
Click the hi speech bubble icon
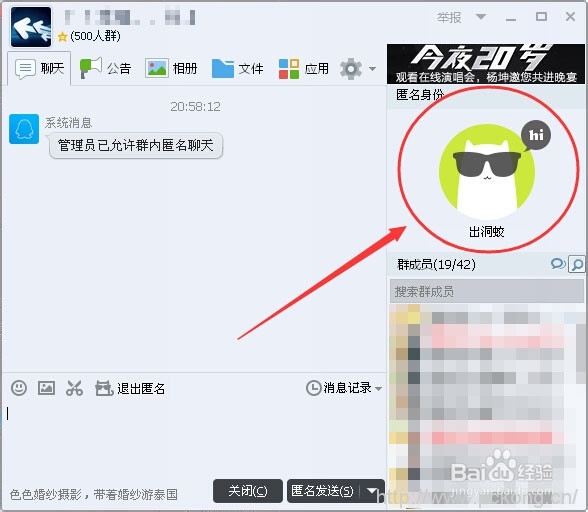(x=536, y=135)
